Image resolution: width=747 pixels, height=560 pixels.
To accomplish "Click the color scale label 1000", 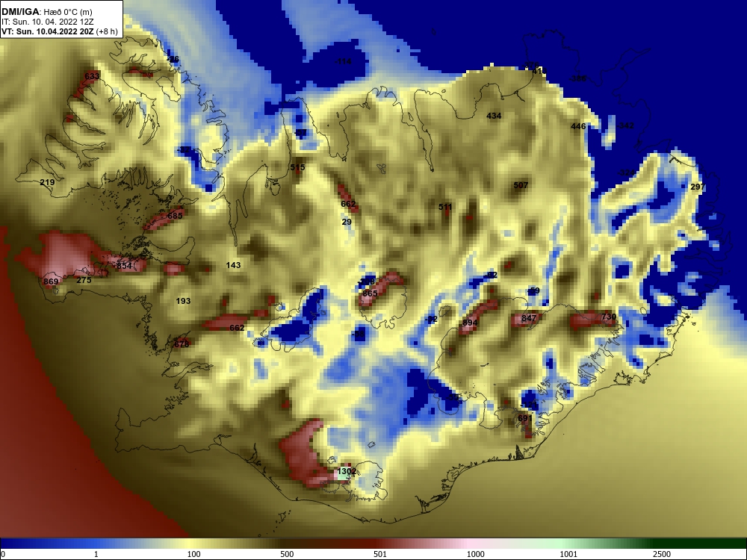I will coord(475,554).
